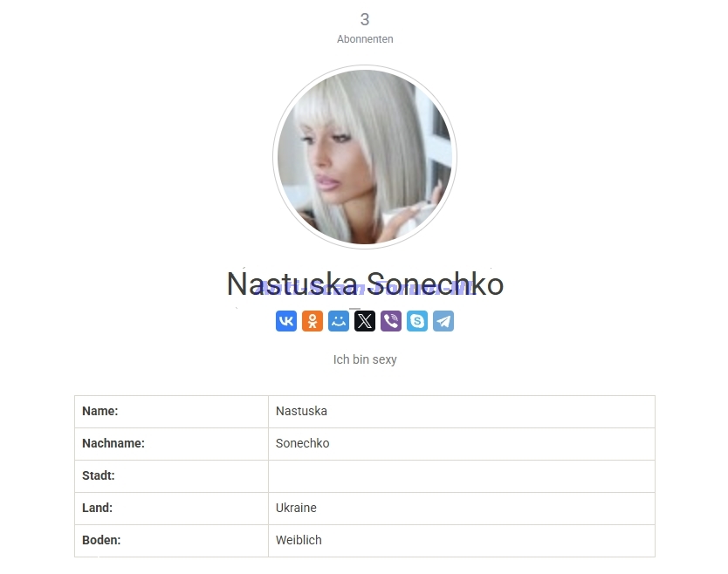Select the Nachname: row label
Screen dimensions: 728x574
coord(113,443)
